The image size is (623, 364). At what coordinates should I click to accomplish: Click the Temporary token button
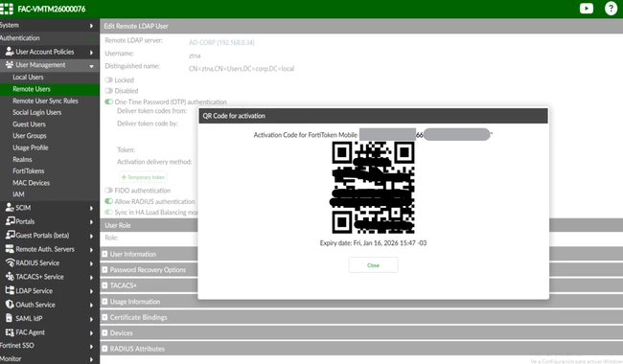[x=143, y=177]
